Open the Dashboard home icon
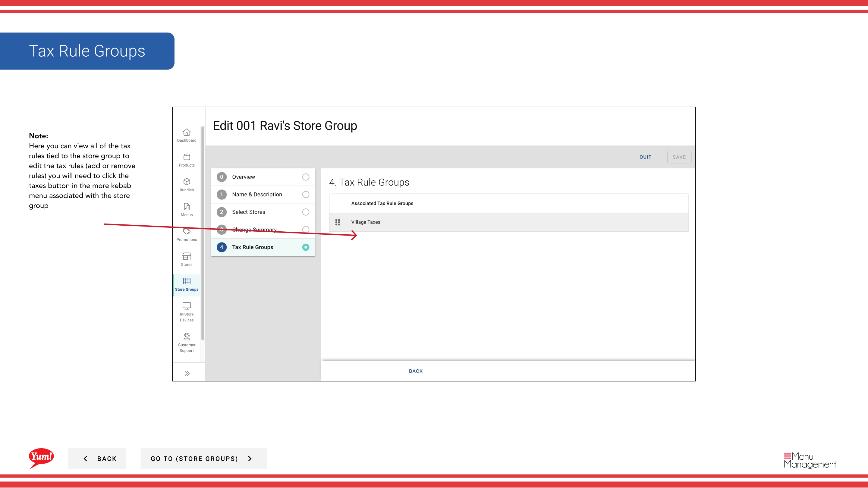 tap(187, 132)
